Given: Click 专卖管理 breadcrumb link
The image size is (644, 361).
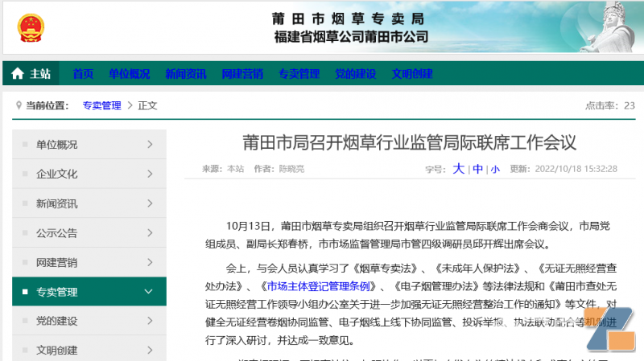Looking at the screenshot, I should (102, 105).
